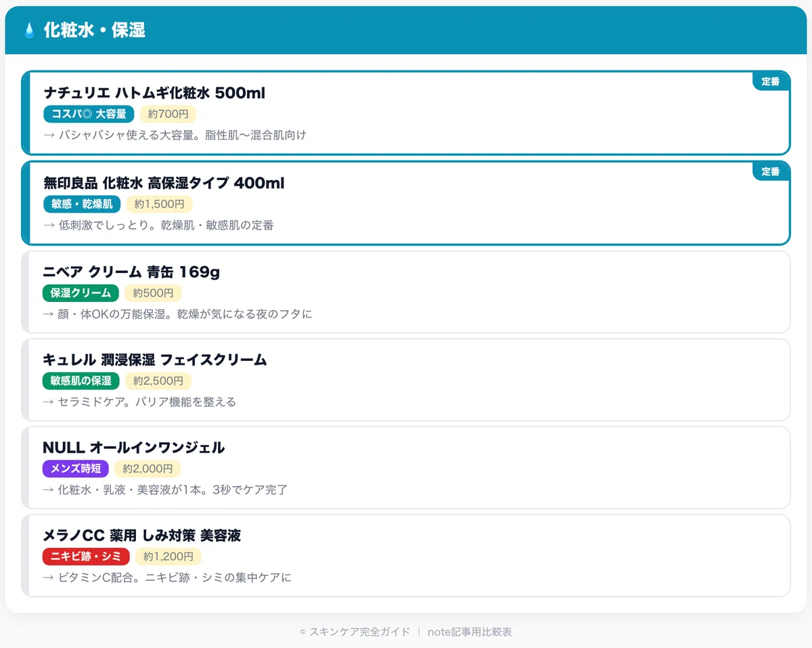Click the 約2,000円 price label
Viewport: 812px width, 648px height.
(148, 469)
